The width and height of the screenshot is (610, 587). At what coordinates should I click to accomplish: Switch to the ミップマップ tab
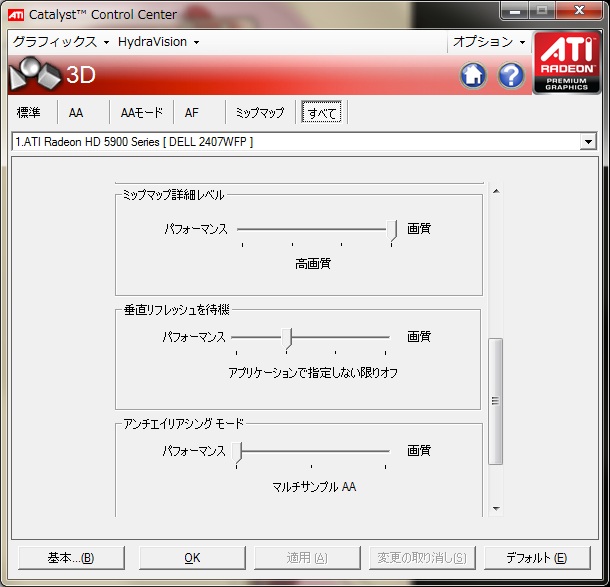point(260,112)
